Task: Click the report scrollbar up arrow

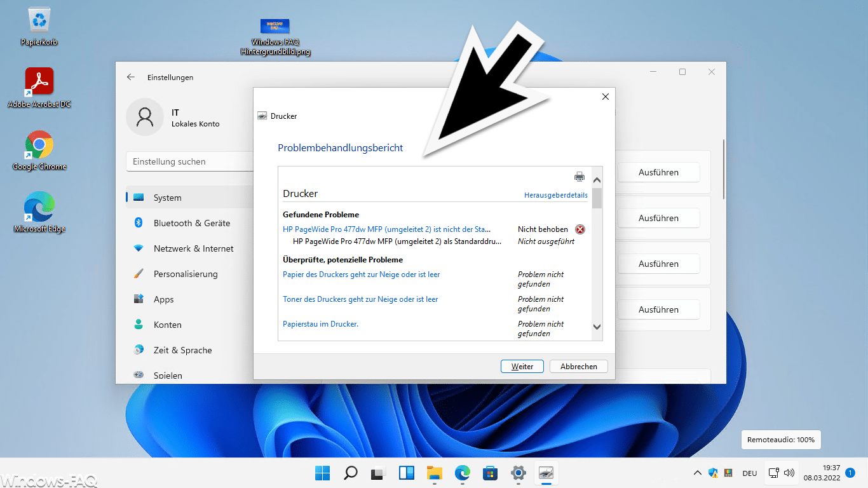Action: [x=597, y=180]
